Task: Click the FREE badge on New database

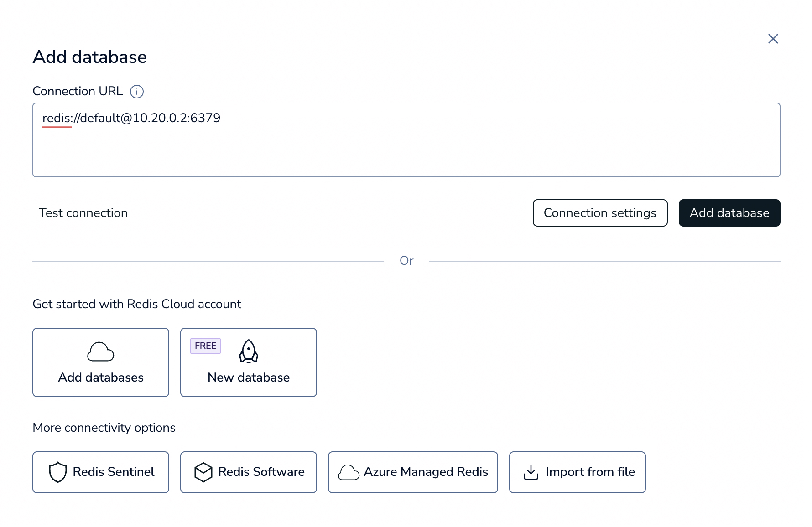Action: (x=205, y=346)
